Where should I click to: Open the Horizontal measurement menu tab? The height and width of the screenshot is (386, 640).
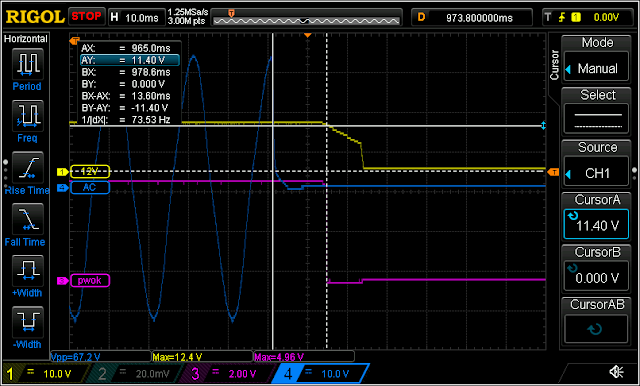click(x=26, y=39)
